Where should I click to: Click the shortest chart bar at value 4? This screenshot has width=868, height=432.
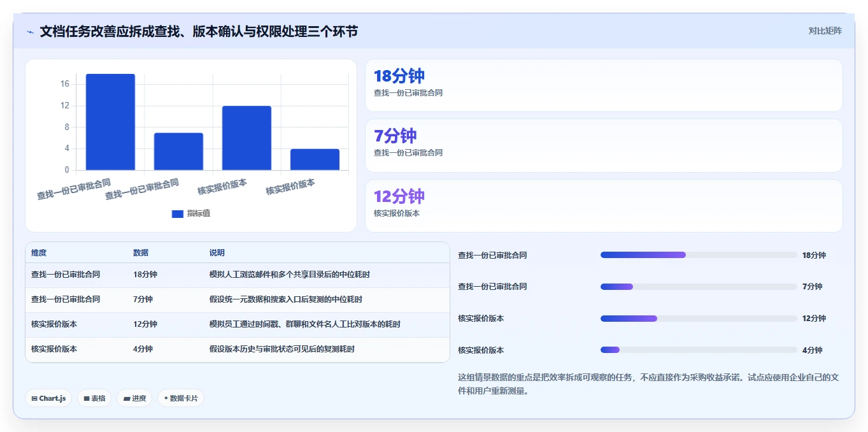click(315, 159)
